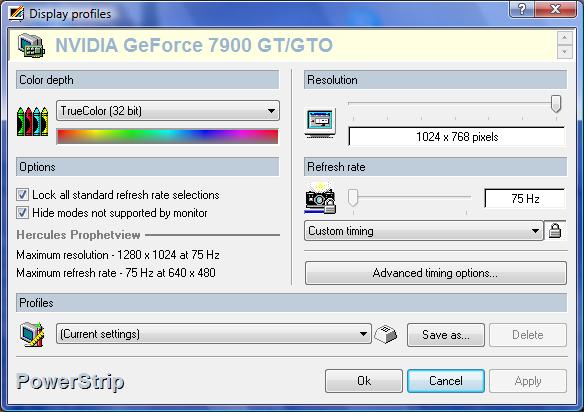Click the Apply button
Viewport: 584px width, 412px height.
(x=528, y=381)
